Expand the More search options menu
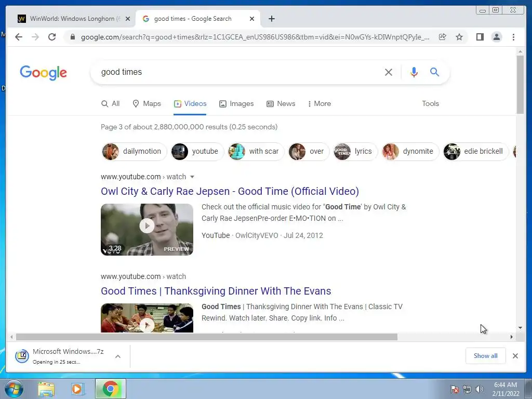 [x=320, y=103]
